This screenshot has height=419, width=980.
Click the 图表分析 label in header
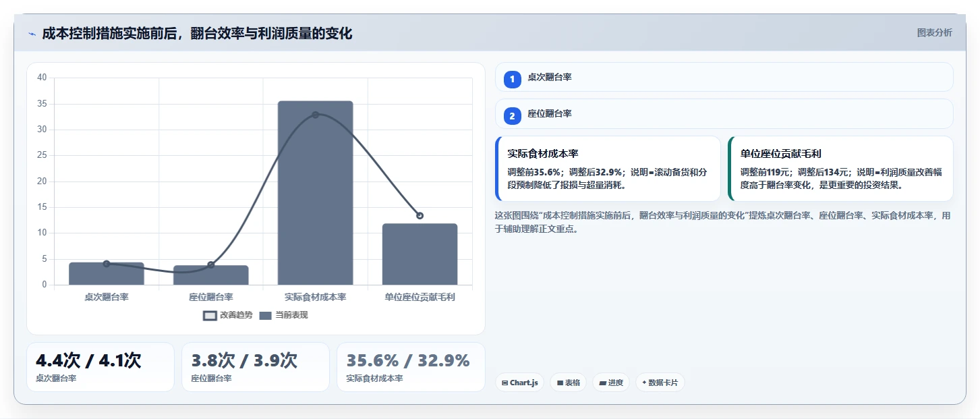(934, 32)
